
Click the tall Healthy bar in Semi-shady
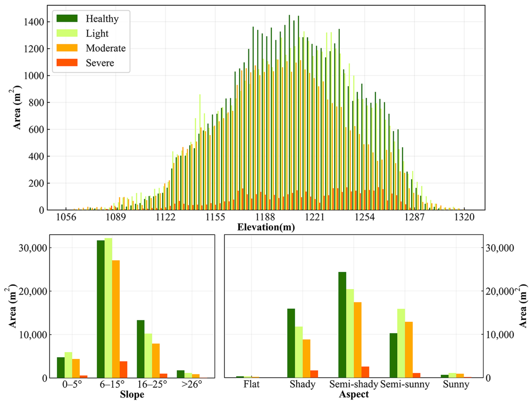[342, 325]
